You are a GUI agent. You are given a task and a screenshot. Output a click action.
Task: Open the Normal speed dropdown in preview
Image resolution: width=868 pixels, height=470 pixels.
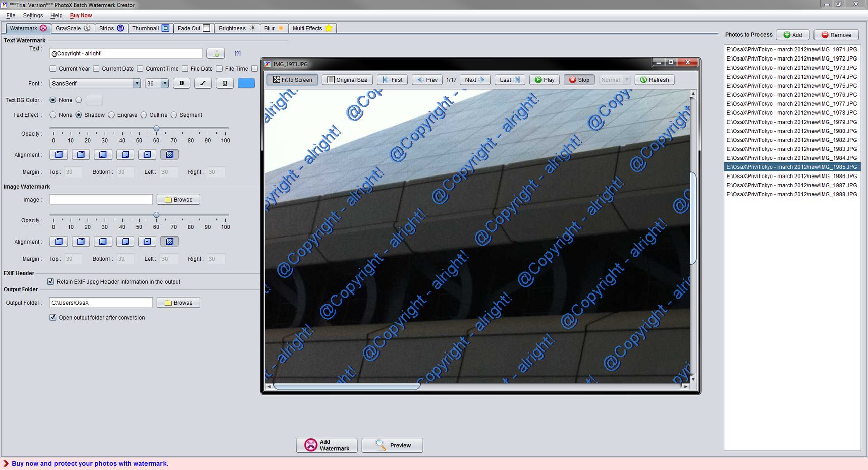point(615,80)
